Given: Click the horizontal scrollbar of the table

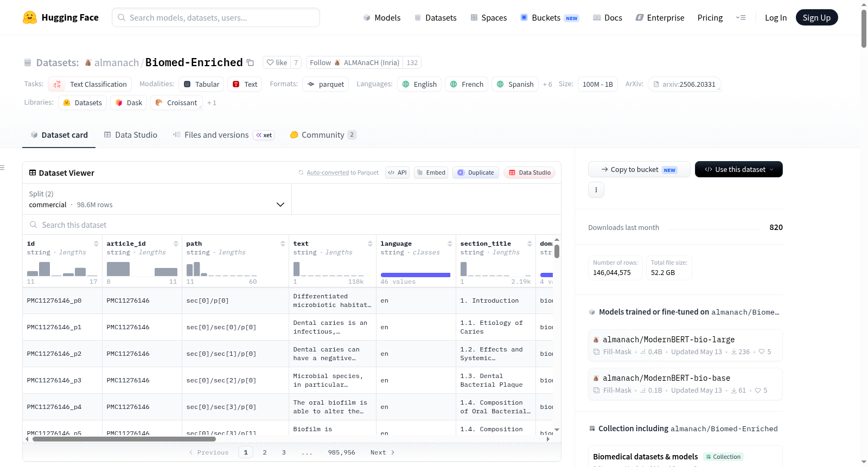Looking at the screenshot, I should [x=124, y=439].
